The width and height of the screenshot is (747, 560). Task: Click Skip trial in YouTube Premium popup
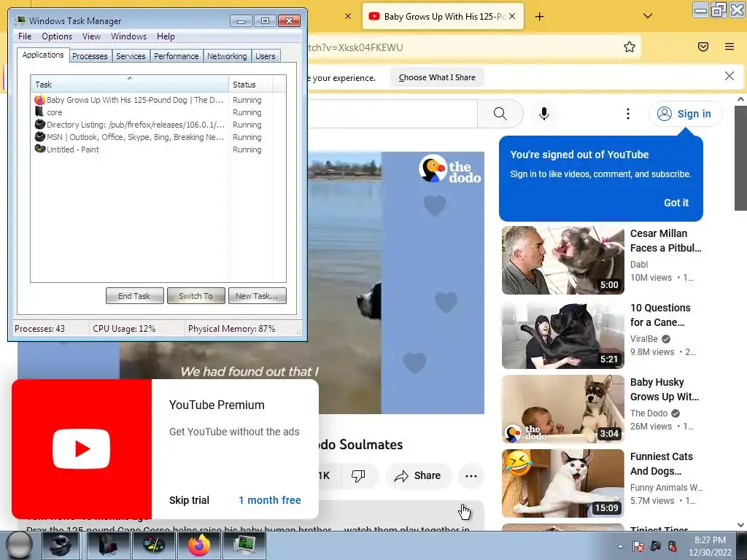189,500
